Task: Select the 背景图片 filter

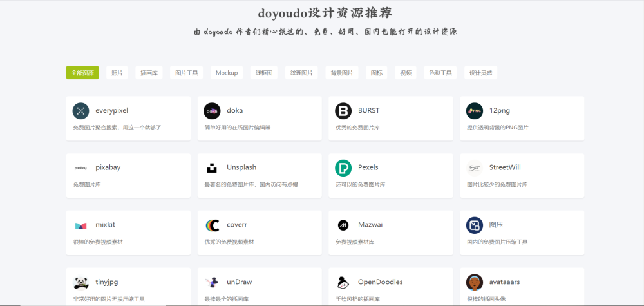Action: [342, 73]
